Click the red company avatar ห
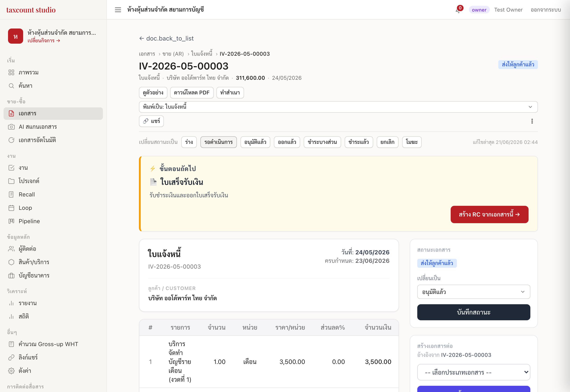 point(15,36)
